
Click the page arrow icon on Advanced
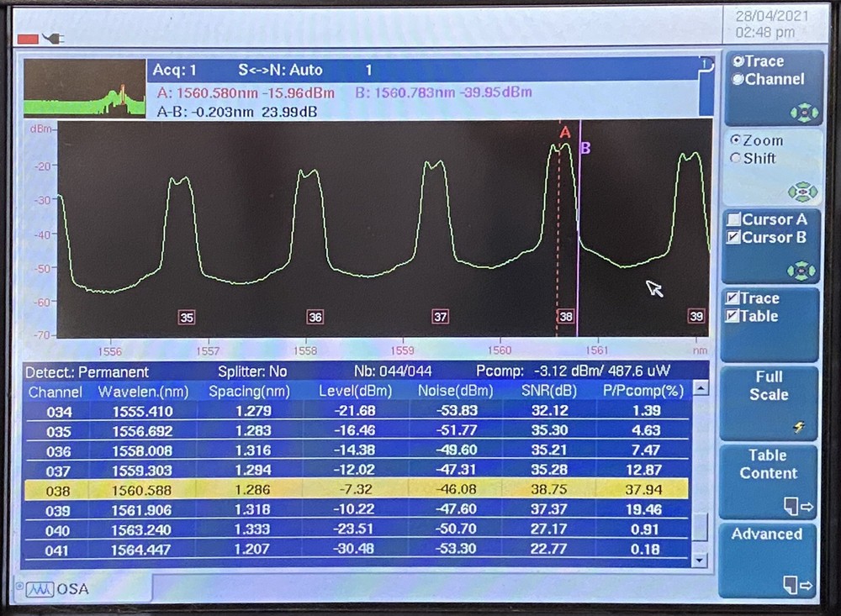click(x=797, y=585)
